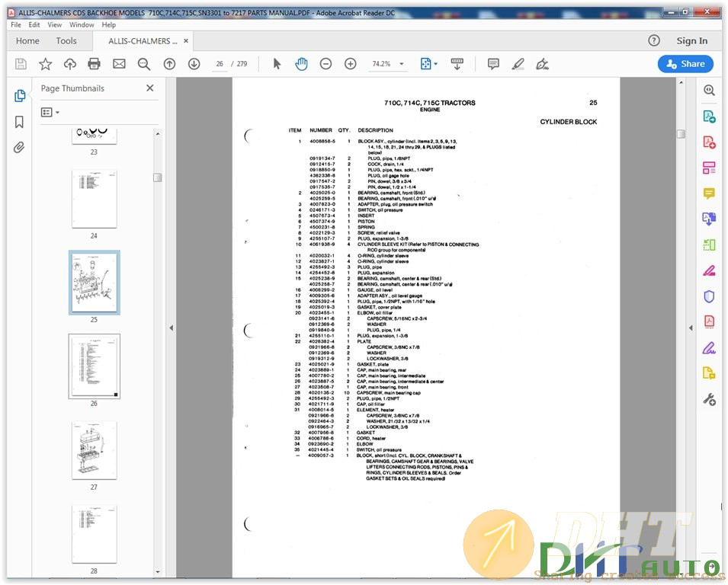This screenshot has width=728, height=585.
Task: Open Create PDF tool in right pane
Action: click(709, 142)
